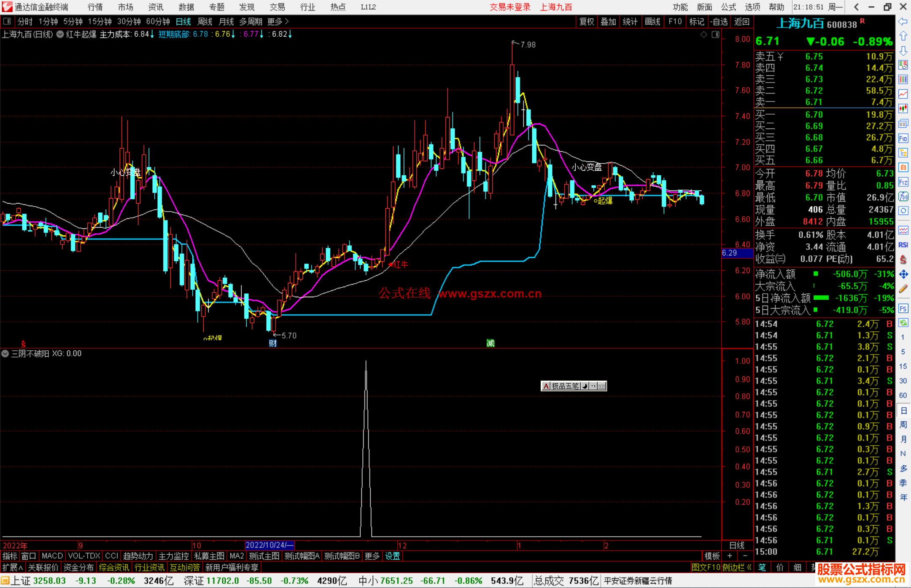This screenshot has width=911, height=588.
Task: Switch to the MACD indicator tab
Action: tap(52, 556)
